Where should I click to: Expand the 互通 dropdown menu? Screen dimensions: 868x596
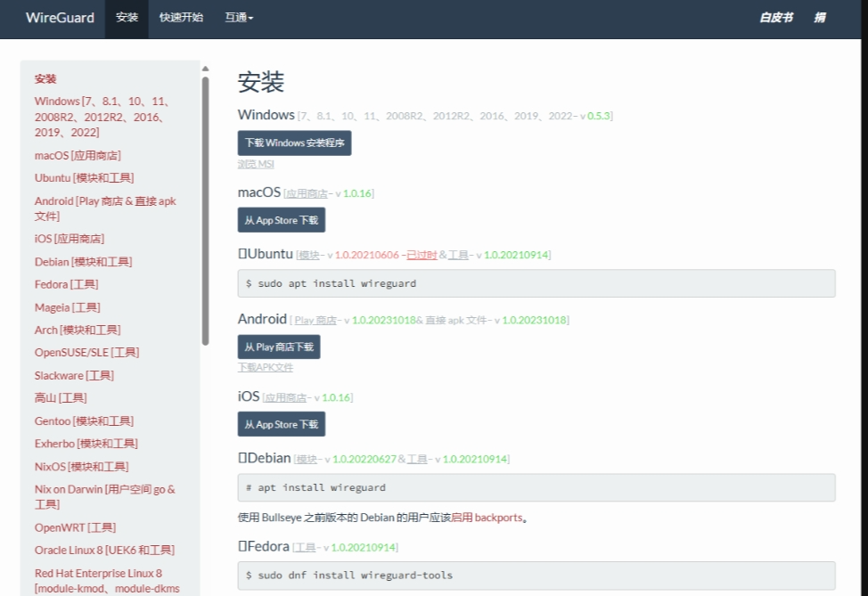tap(239, 18)
